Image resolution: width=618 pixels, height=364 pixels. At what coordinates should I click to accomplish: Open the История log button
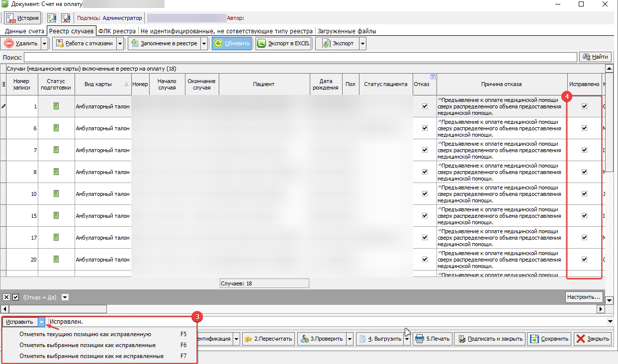coord(22,18)
